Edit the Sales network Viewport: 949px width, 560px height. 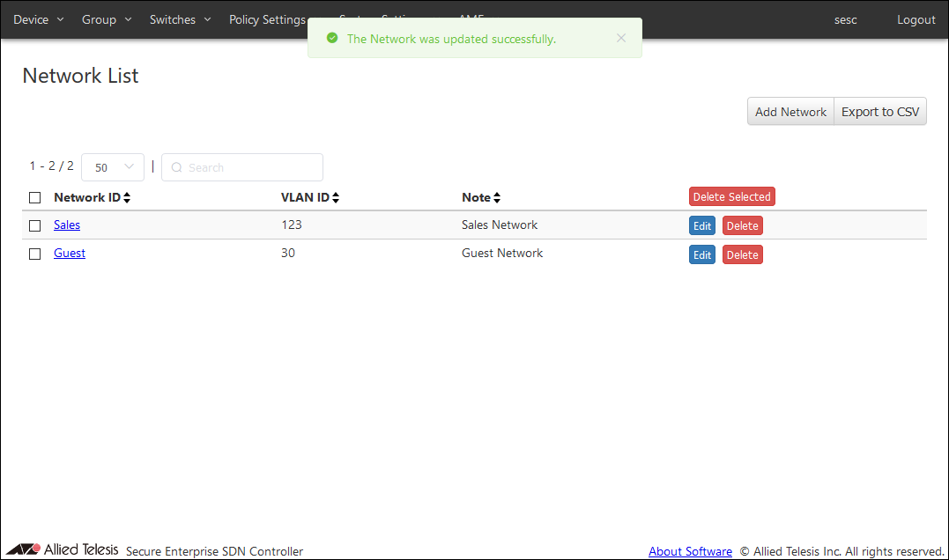(702, 225)
